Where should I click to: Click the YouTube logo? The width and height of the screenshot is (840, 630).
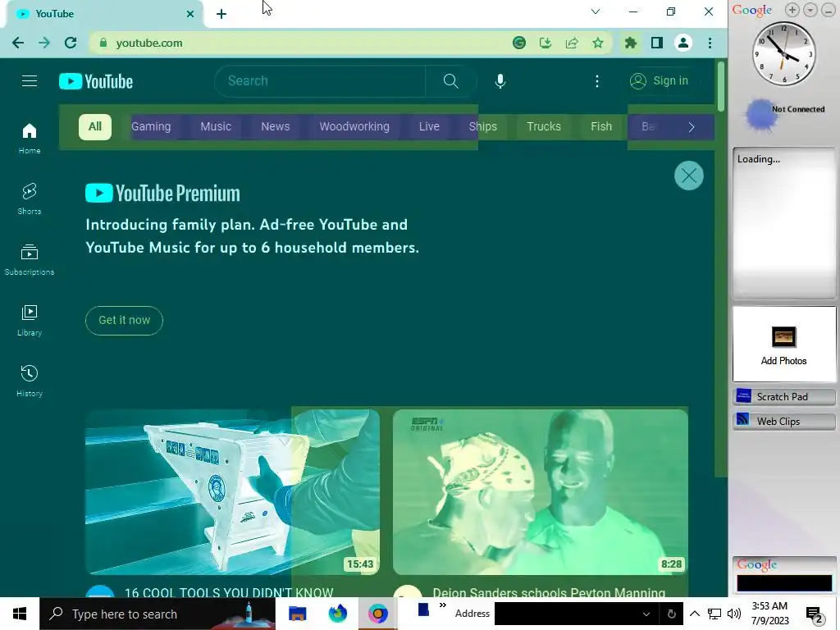96,81
